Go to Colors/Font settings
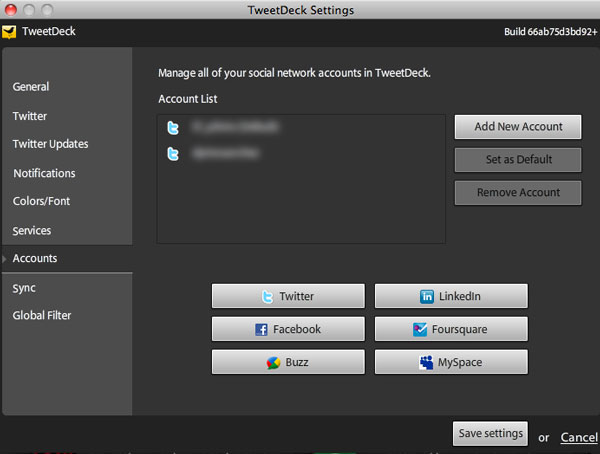Viewport: 600px width, 454px height. (41, 201)
